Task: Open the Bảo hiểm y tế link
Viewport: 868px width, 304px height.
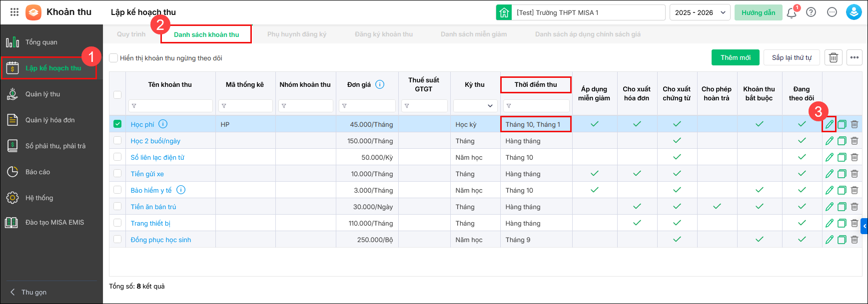Action: coord(151,190)
